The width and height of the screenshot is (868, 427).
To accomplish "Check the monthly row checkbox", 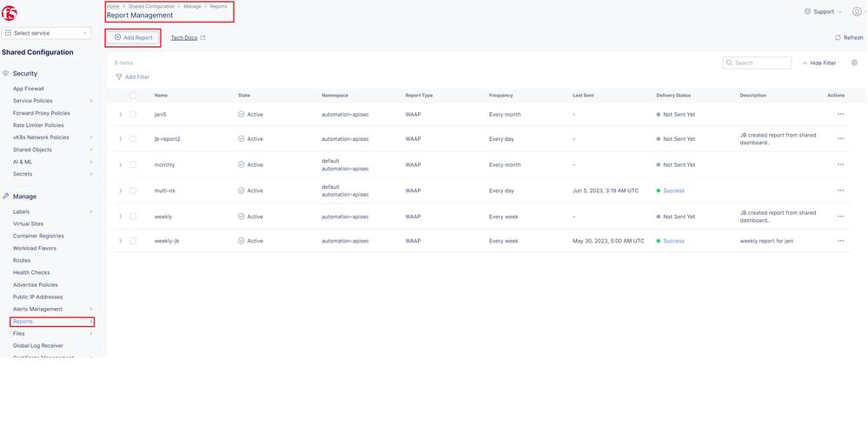I will coord(133,164).
